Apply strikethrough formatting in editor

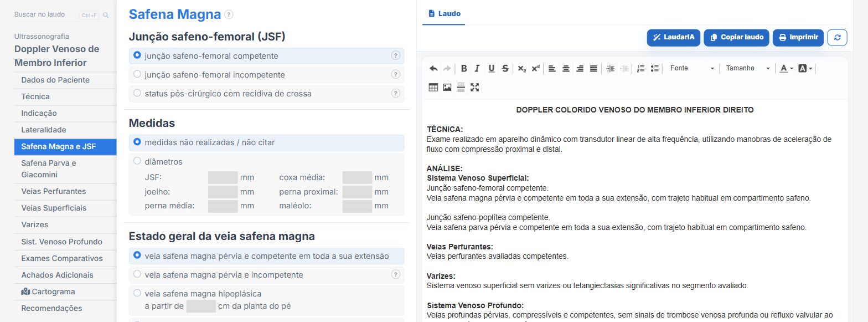pos(505,68)
